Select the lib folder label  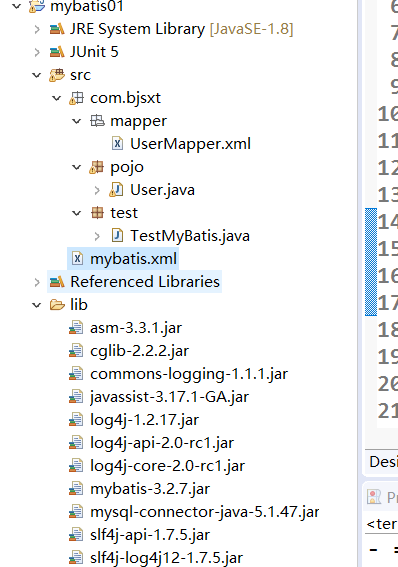pos(79,305)
